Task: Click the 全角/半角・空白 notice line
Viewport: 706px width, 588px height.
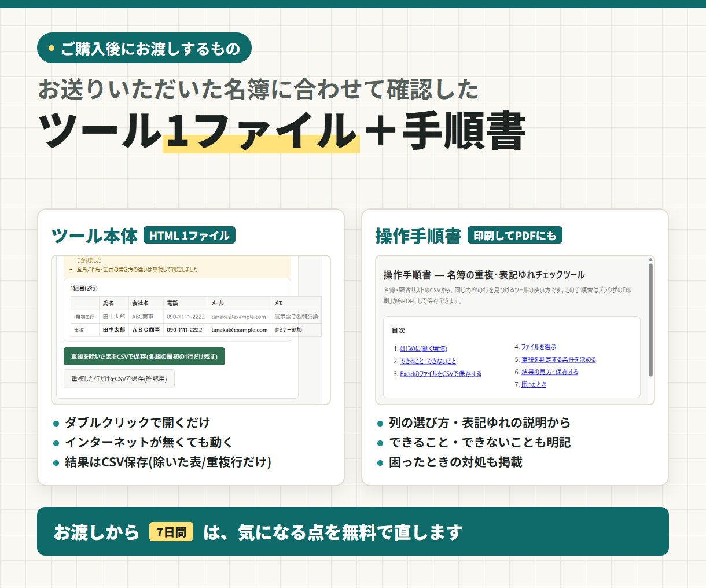Action: coord(137,270)
